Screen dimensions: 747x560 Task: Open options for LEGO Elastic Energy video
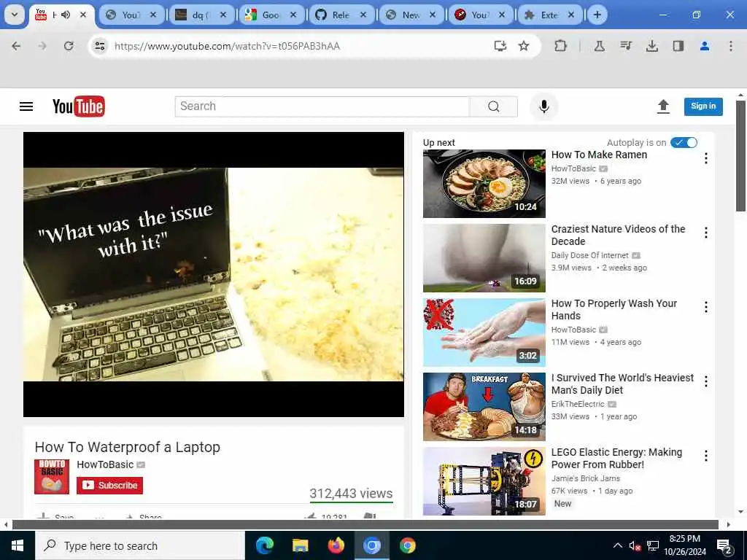tap(706, 456)
